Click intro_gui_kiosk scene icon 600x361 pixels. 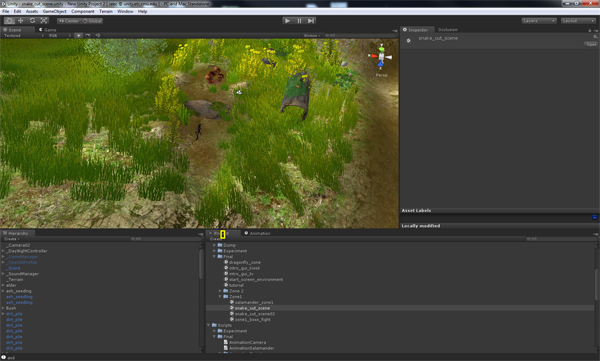pyautogui.click(x=226, y=268)
